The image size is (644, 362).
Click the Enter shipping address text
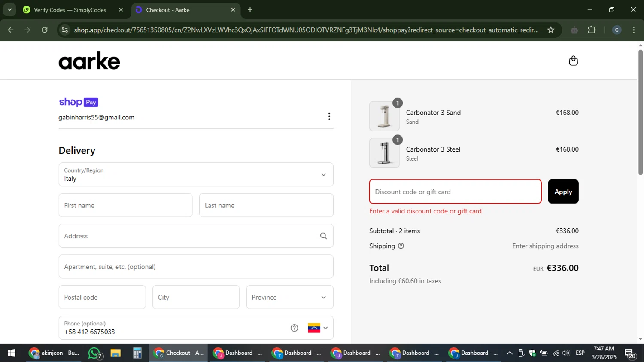(545, 246)
